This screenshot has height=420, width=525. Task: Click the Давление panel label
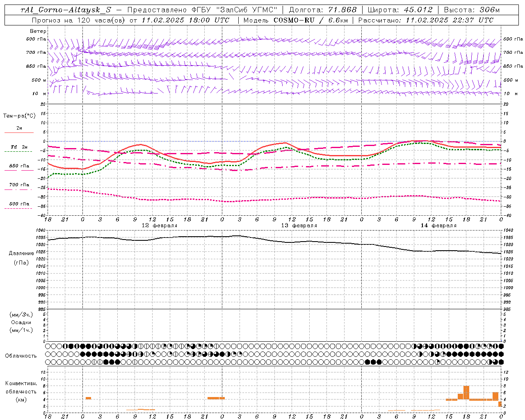21,253
